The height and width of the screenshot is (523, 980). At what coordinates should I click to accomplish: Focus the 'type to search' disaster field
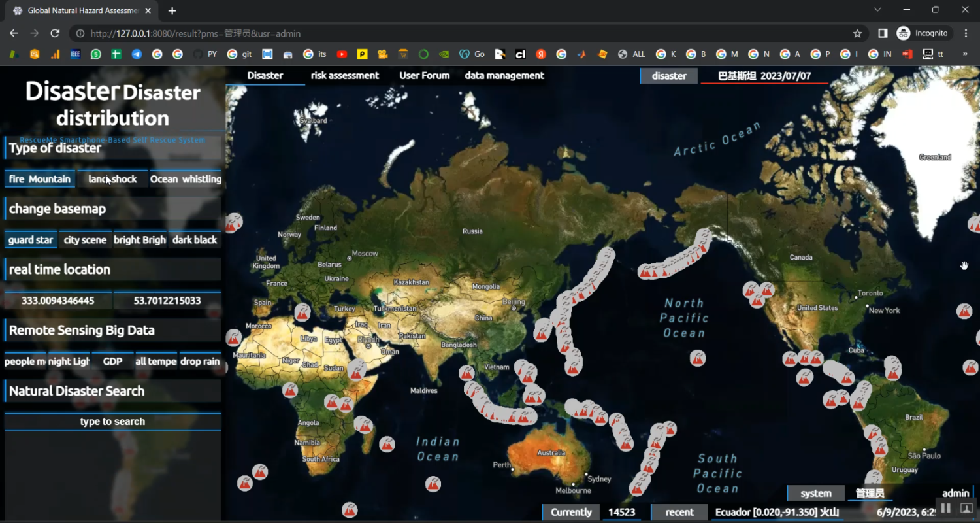pos(112,422)
